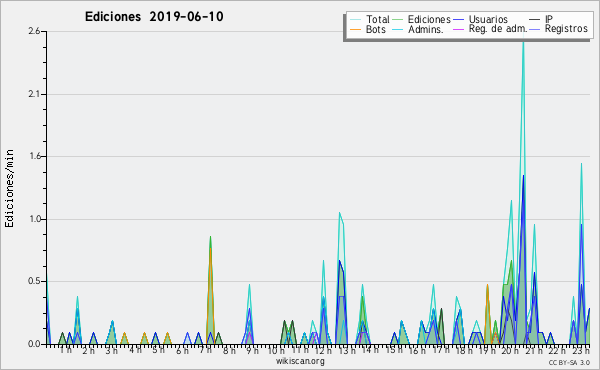Image resolution: width=600 pixels, height=370 pixels.
Task: Click the y-axis value 1.6
Action: point(34,156)
